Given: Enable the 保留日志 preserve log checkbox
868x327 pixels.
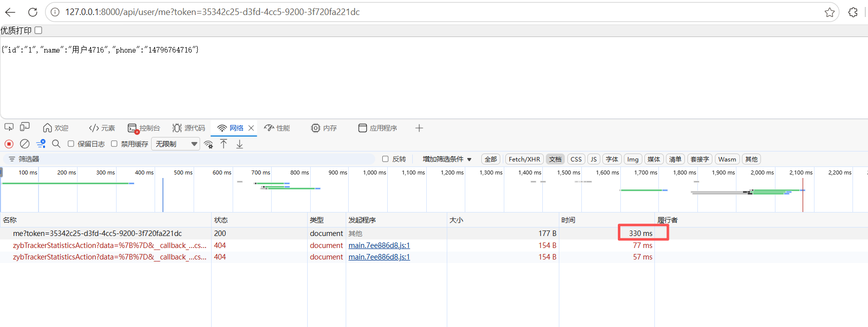Looking at the screenshot, I should tap(71, 144).
